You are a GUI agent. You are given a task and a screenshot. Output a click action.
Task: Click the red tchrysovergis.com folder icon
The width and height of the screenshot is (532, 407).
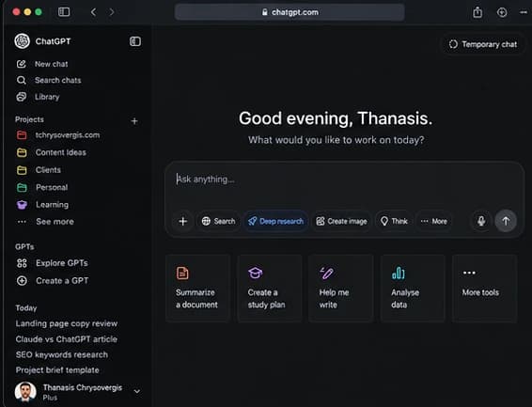pyautogui.click(x=22, y=135)
